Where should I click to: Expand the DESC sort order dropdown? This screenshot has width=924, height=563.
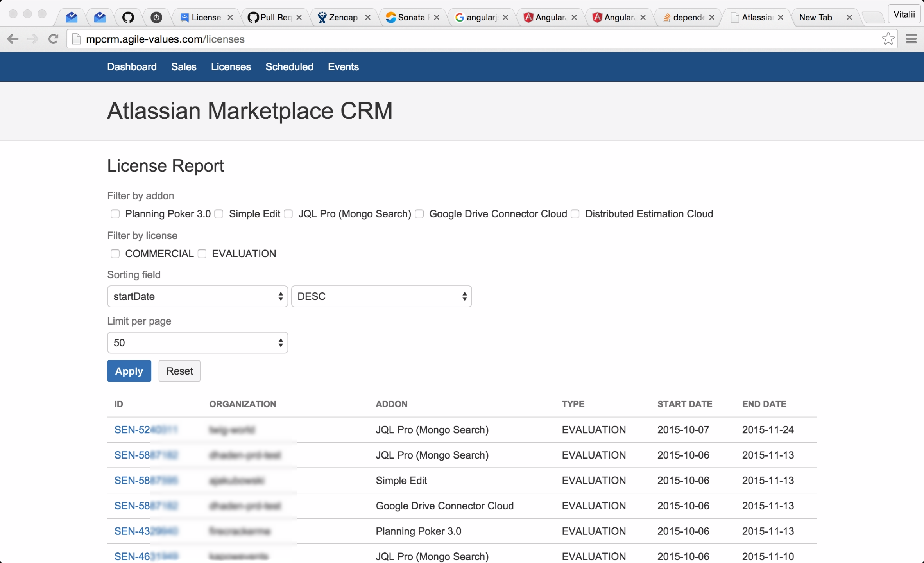[x=381, y=296]
